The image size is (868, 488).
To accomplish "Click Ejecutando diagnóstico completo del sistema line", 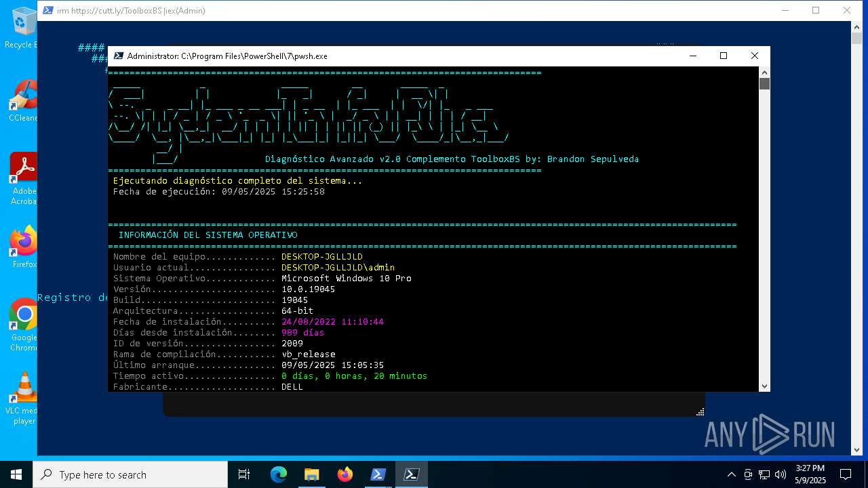I will tap(237, 181).
